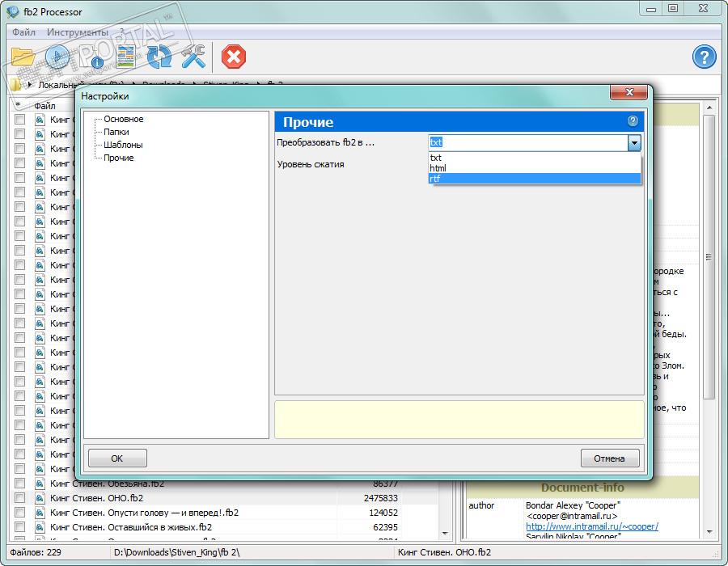The height and width of the screenshot is (566, 728).
Task: Expand the breadcrumb arrow before Локальный
Action: coord(30,84)
